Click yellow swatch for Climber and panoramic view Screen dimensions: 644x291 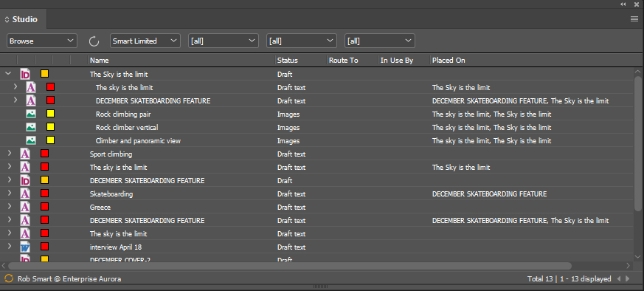point(50,140)
